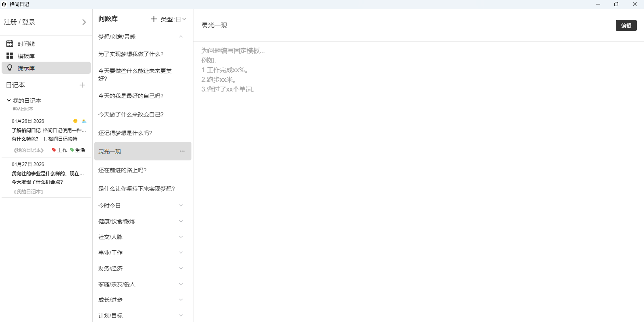The image size is (644, 322).
Task: Click the timeline calendar icon
Action: click(x=10, y=44)
